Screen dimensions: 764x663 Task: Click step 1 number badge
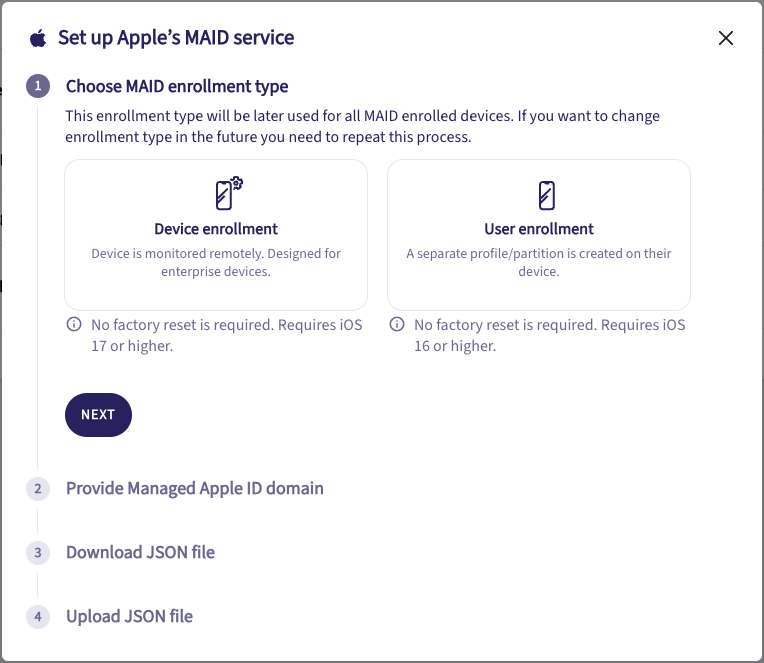pyautogui.click(x=38, y=87)
